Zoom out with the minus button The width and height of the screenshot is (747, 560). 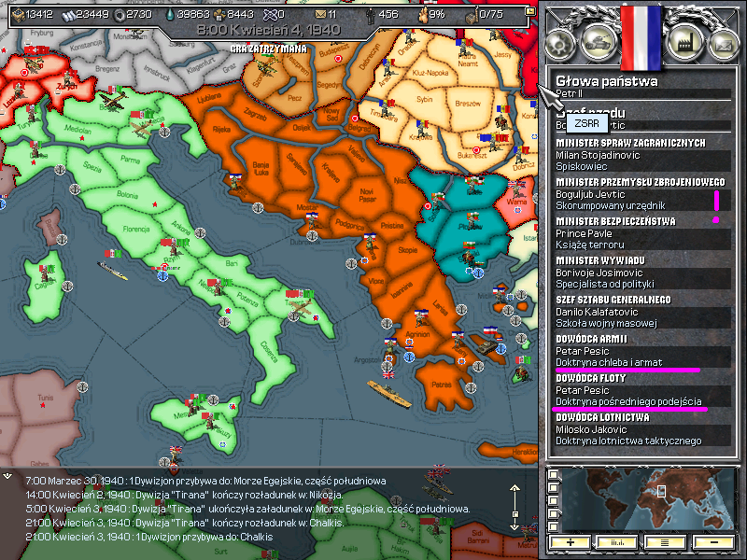(713, 542)
